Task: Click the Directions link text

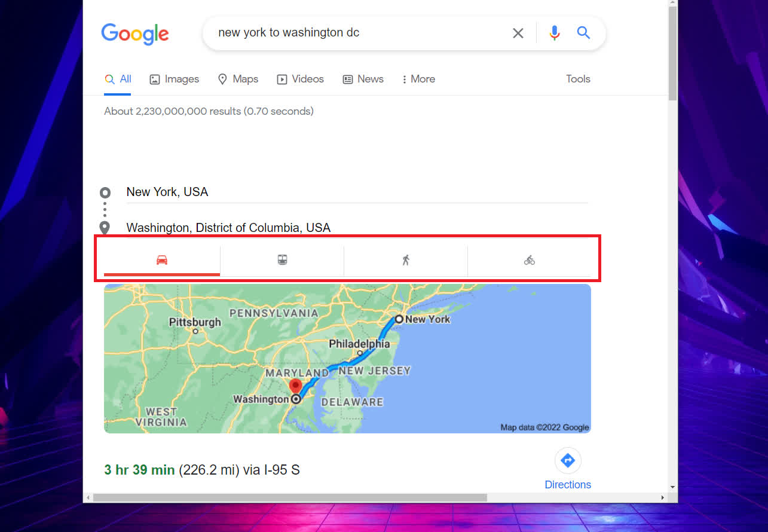Action: [x=568, y=485]
